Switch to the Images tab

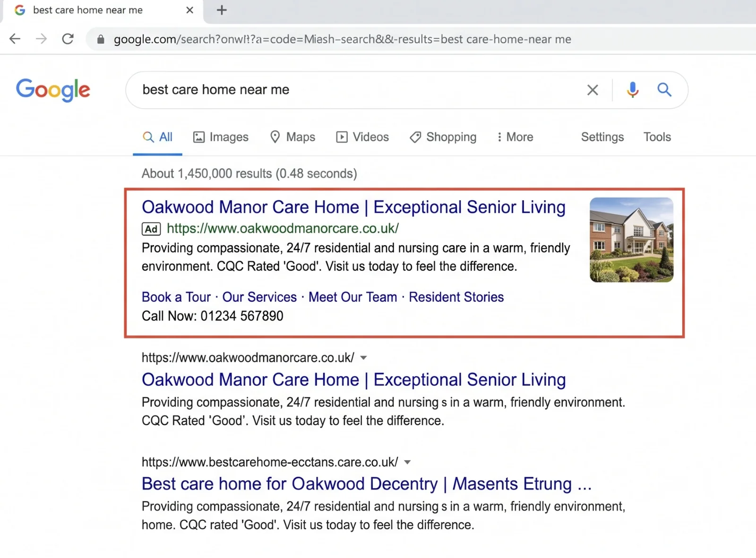(221, 137)
